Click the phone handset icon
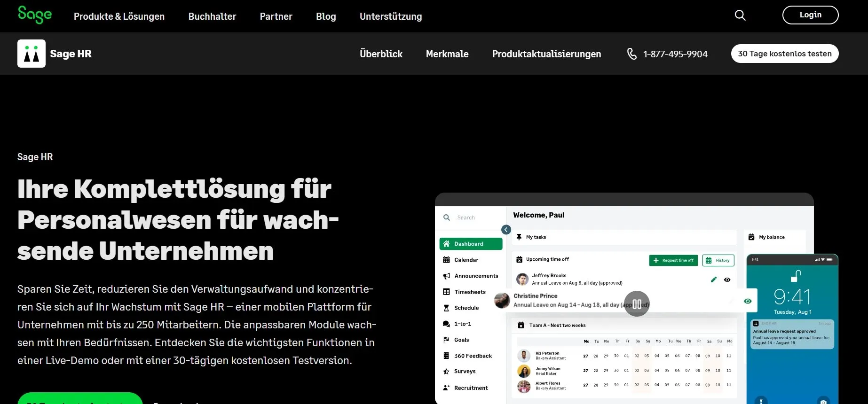868x404 pixels. click(632, 54)
